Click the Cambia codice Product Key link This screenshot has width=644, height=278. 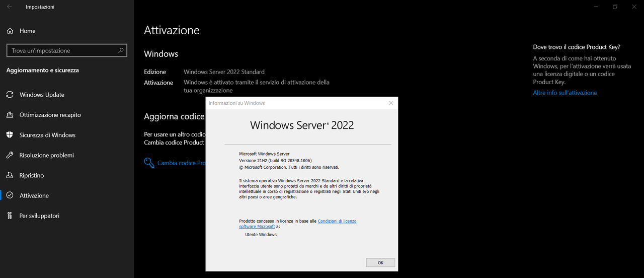[181, 163]
